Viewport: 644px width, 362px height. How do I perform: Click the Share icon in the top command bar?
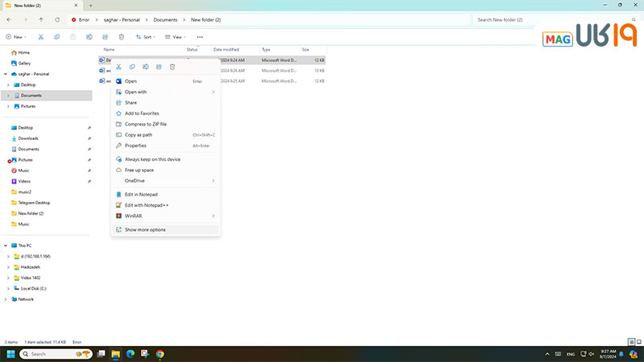tap(105, 37)
